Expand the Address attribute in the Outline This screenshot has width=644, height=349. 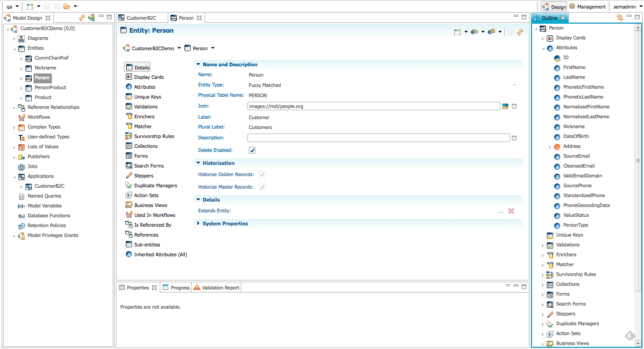tap(550, 146)
